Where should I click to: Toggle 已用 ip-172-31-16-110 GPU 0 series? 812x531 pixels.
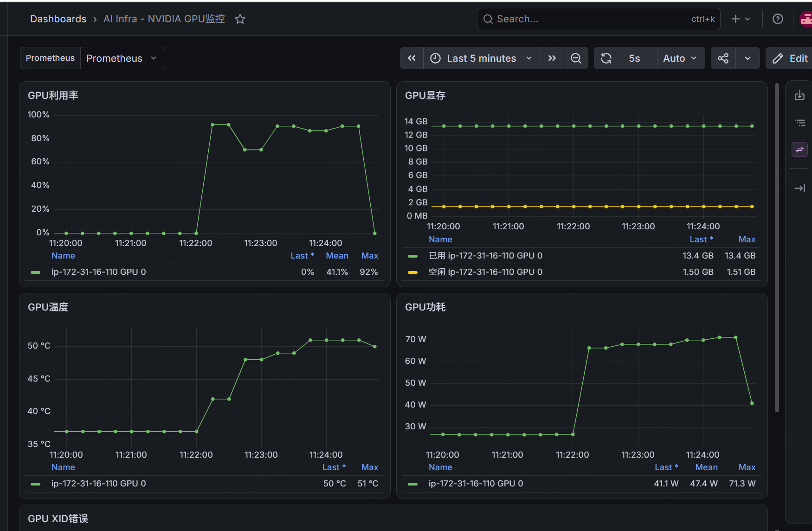(x=485, y=256)
